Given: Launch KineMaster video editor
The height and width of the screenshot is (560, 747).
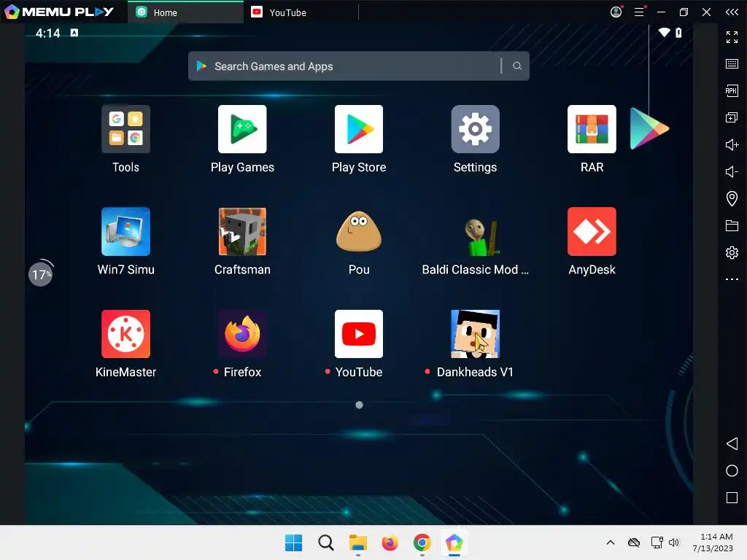Looking at the screenshot, I should coord(125,334).
